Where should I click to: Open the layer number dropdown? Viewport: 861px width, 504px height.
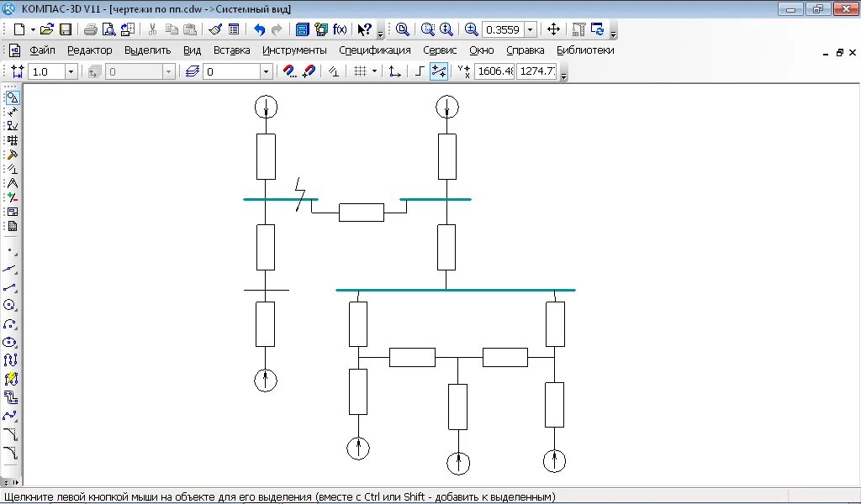point(267,71)
